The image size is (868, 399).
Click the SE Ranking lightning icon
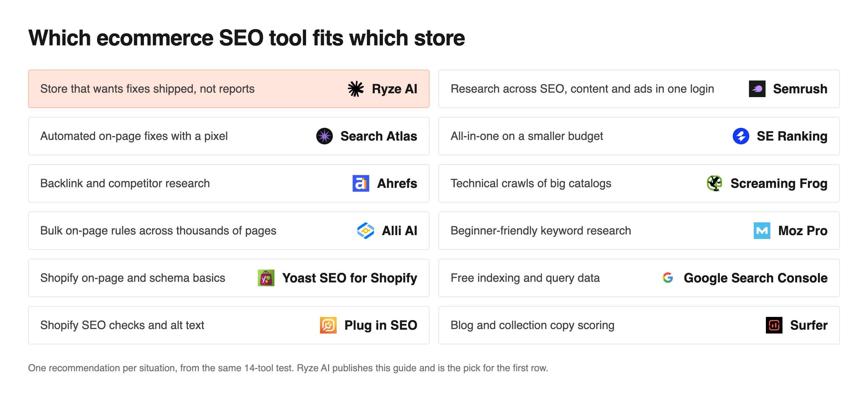pyautogui.click(x=741, y=136)
